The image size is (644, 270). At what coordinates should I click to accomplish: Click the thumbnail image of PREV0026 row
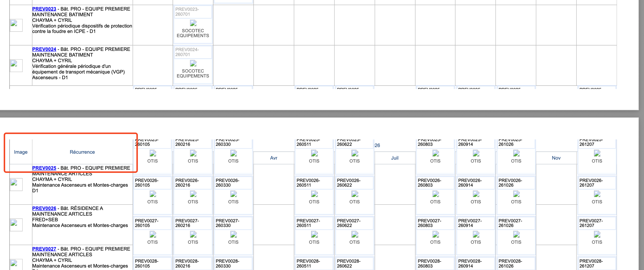[16, 225]
